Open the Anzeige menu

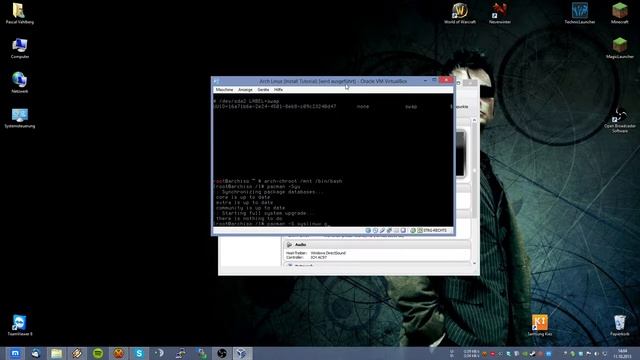point(245,89)
